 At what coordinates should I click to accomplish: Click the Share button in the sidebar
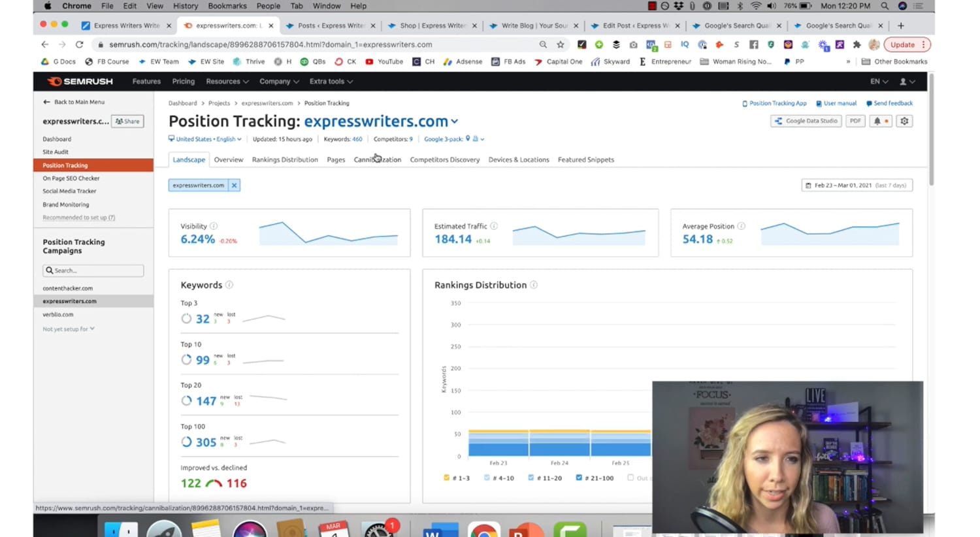(127, 122)
